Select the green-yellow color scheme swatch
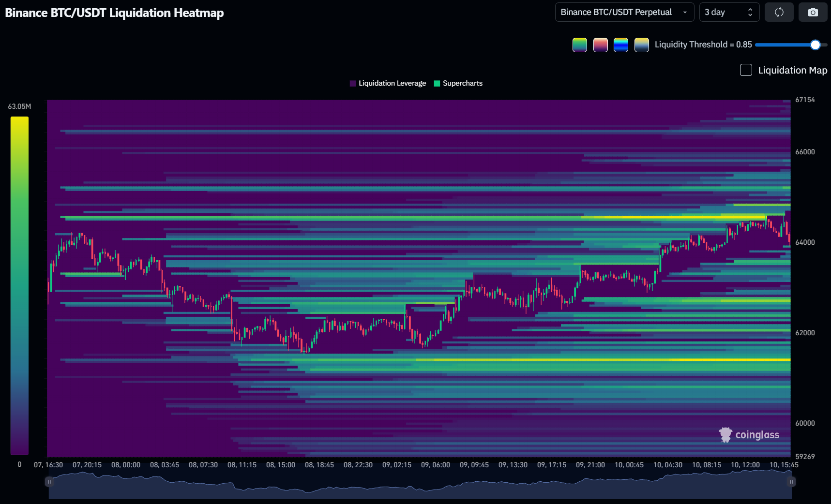 coord(580,45)
